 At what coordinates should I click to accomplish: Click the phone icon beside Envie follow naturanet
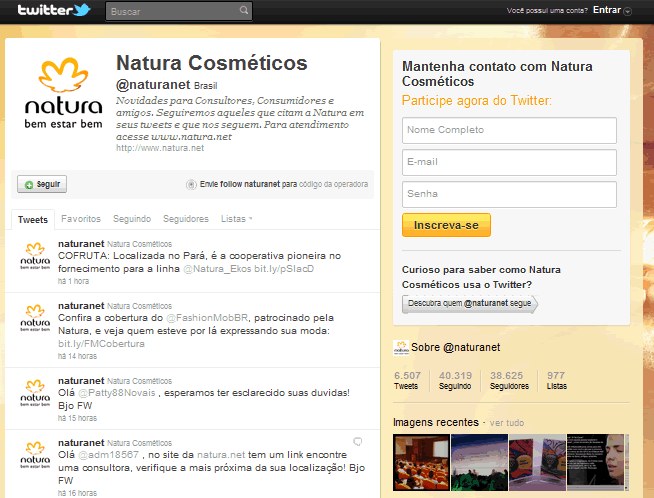(191, 185)
